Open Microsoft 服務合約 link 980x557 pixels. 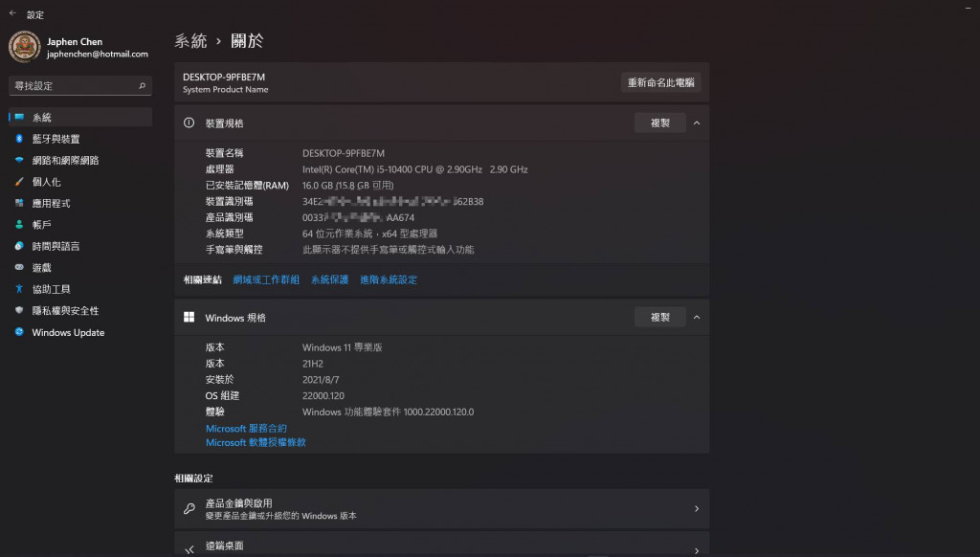(x=246, y=428)
